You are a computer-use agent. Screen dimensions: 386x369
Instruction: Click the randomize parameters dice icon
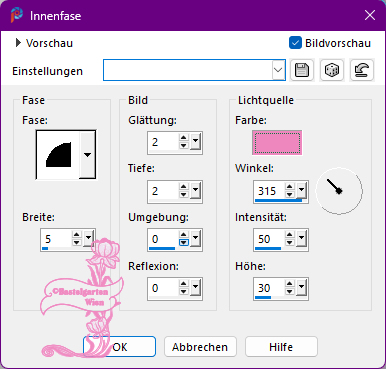332,70
